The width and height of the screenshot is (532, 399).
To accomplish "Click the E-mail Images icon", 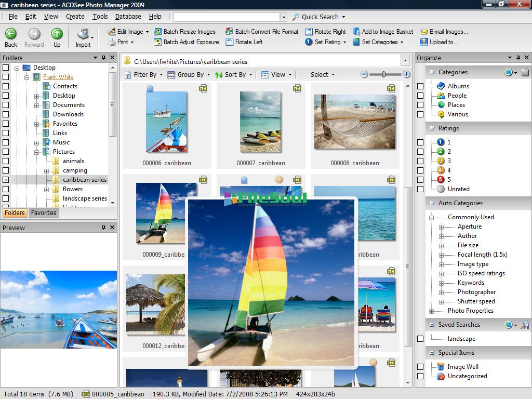I will pos(424,32).
